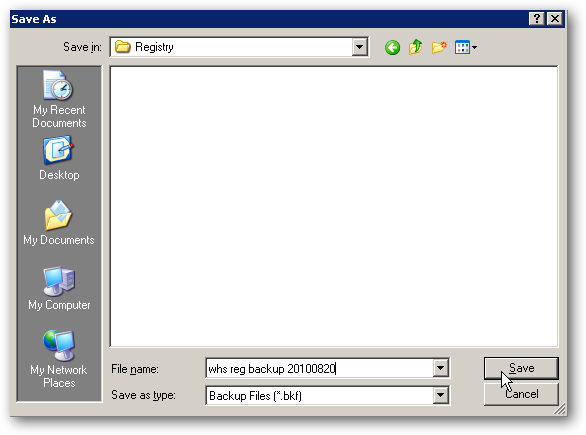The height and width of the screenshot is (435, 586).
Task: Browse My Computer location
Action: (x=59, y=288)
